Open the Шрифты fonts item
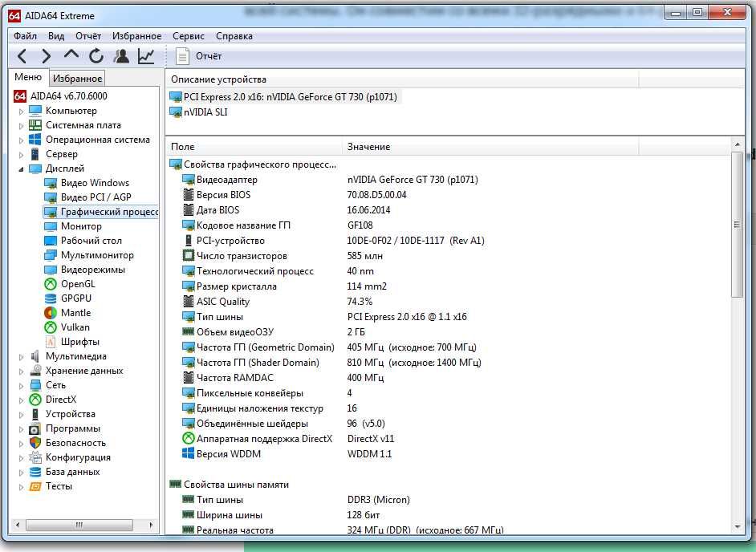The height and width of the screenshot is (552, 756). (80, 342)
